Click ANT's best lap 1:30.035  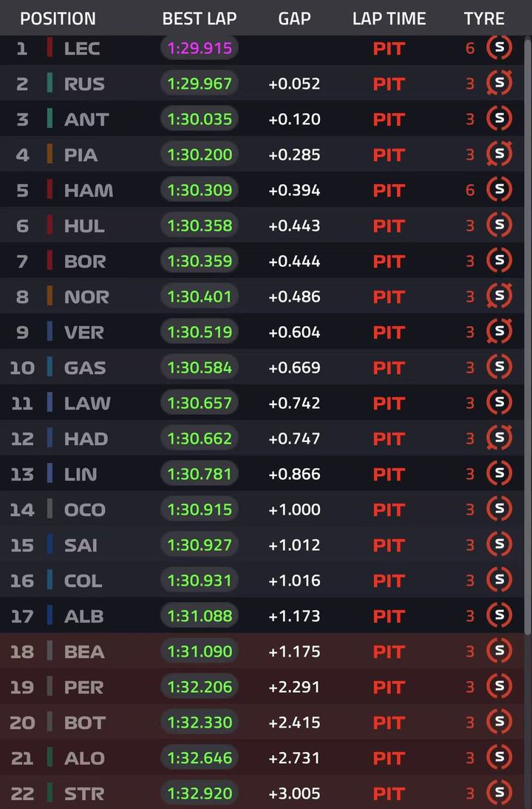pos(199,119)
